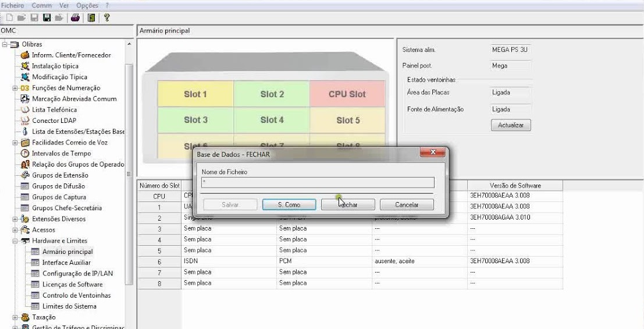Click the Nome de Ficheiro input field

(318, 182)
